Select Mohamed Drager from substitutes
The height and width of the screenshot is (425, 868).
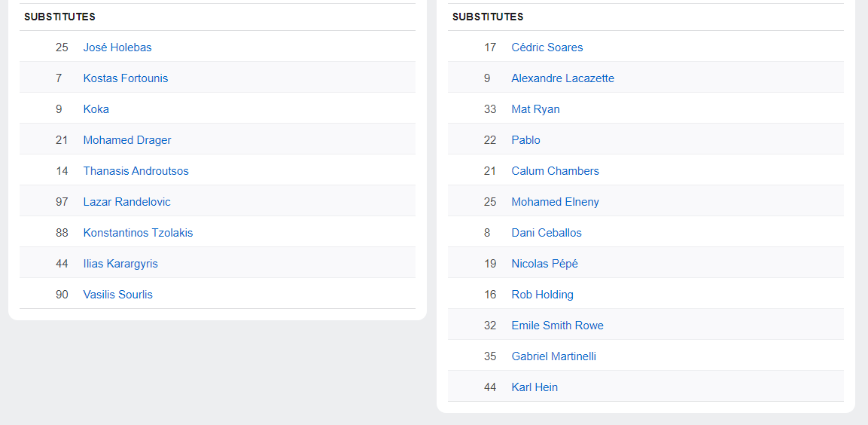(x=127, y=140)
